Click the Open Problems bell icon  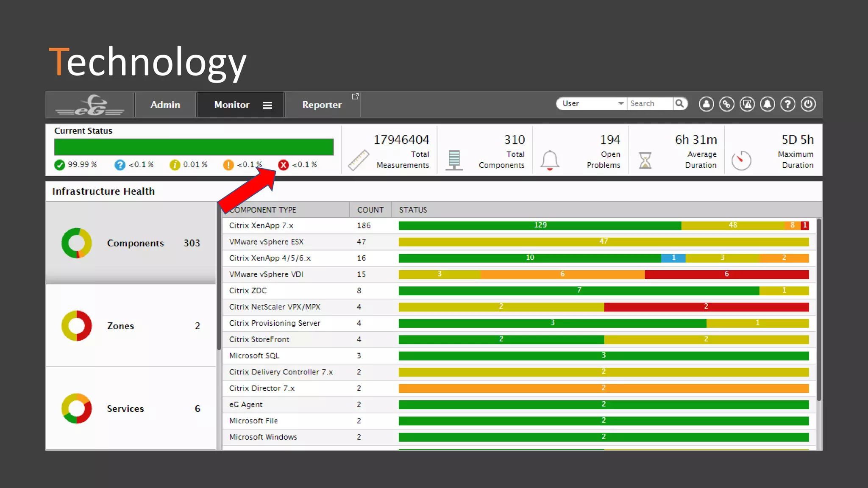550,160
